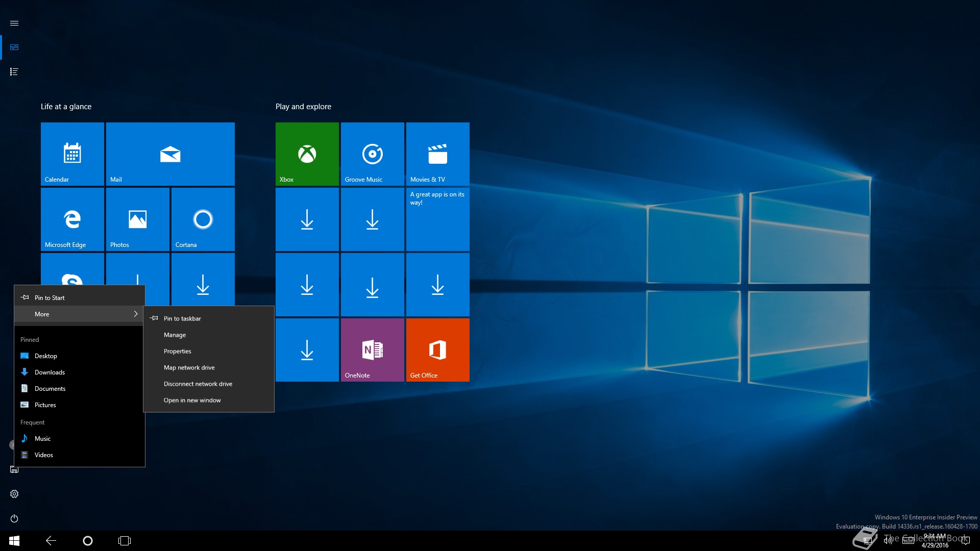Open pinned Desktop folder
Screen dimensions: 980x551
80,356
